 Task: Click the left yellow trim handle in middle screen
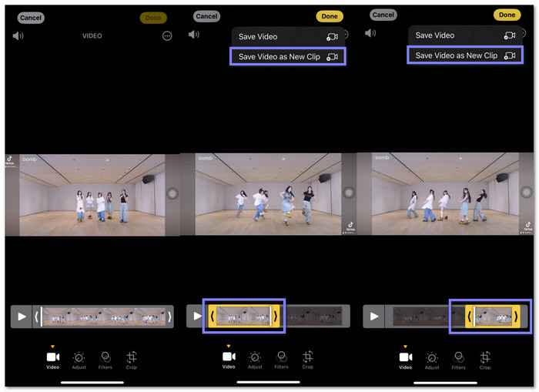point(213,316)
